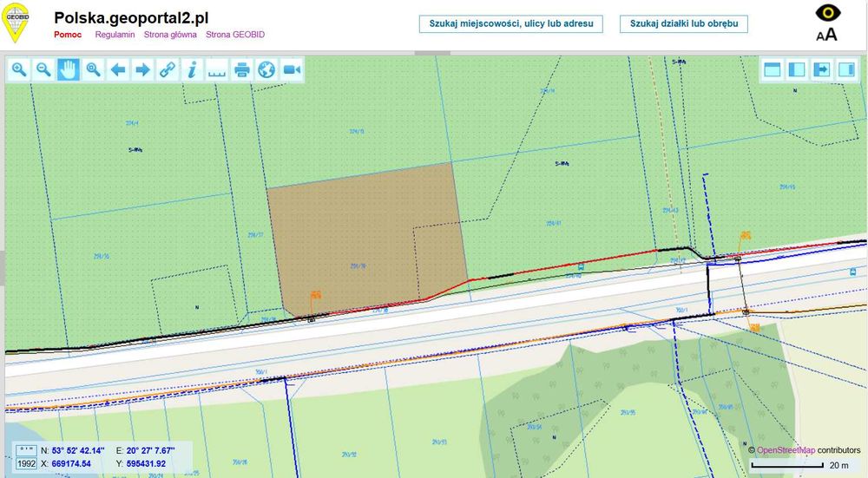Click the chain link share icon

point(168,69)
